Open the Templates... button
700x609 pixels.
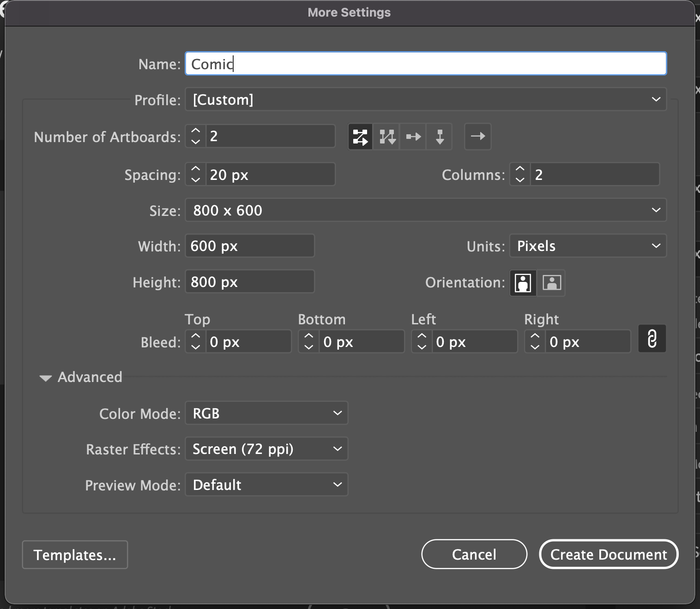[x=75, y=555]
